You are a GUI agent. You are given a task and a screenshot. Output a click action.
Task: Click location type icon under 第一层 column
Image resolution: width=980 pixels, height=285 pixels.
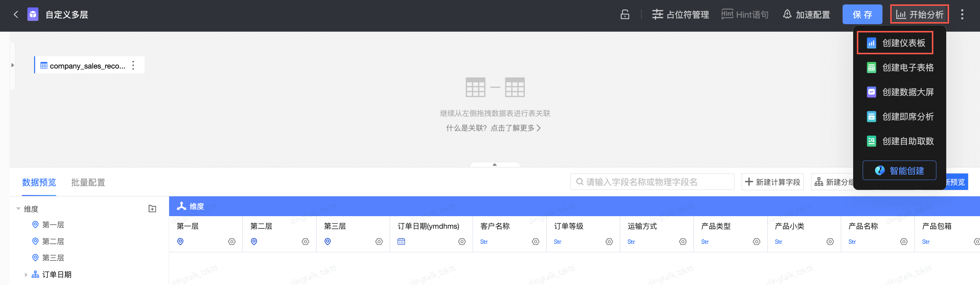click(180, 242)
